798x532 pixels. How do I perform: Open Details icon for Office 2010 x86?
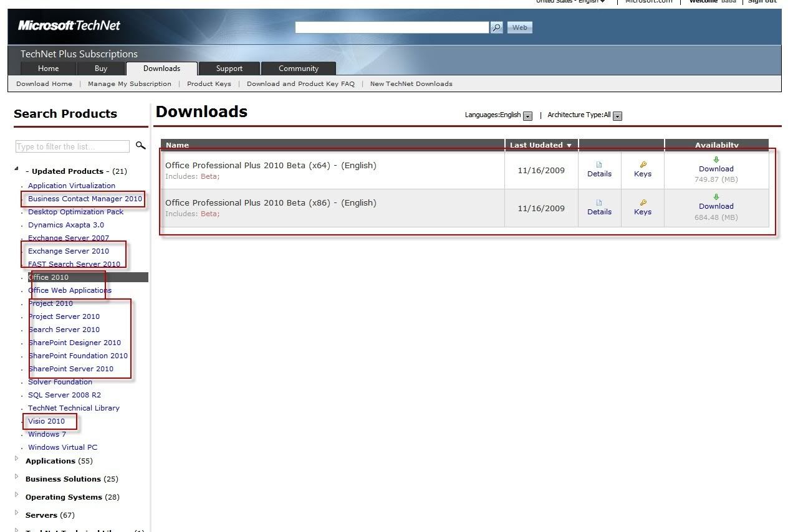[x=599, y=203]
